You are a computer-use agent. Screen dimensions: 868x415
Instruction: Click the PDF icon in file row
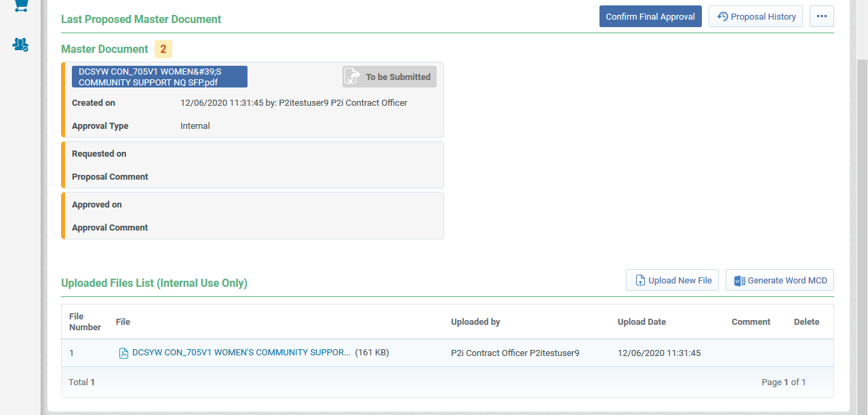click(x=123, y=353)
